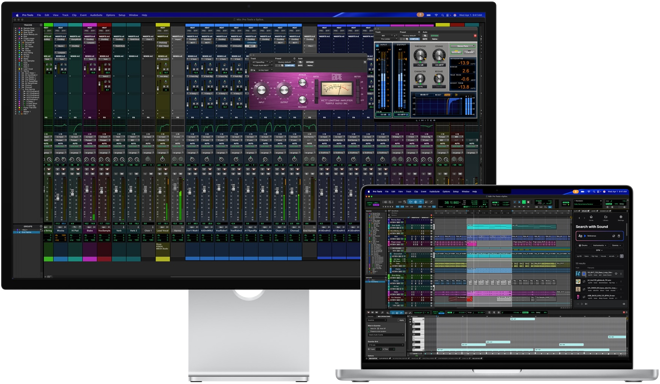Click the Ceiling knob in limiter plugin

(x=439, y=56)
